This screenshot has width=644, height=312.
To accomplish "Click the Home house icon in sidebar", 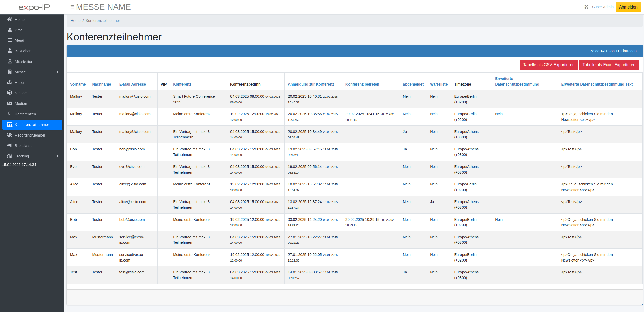I will [10, 19].
